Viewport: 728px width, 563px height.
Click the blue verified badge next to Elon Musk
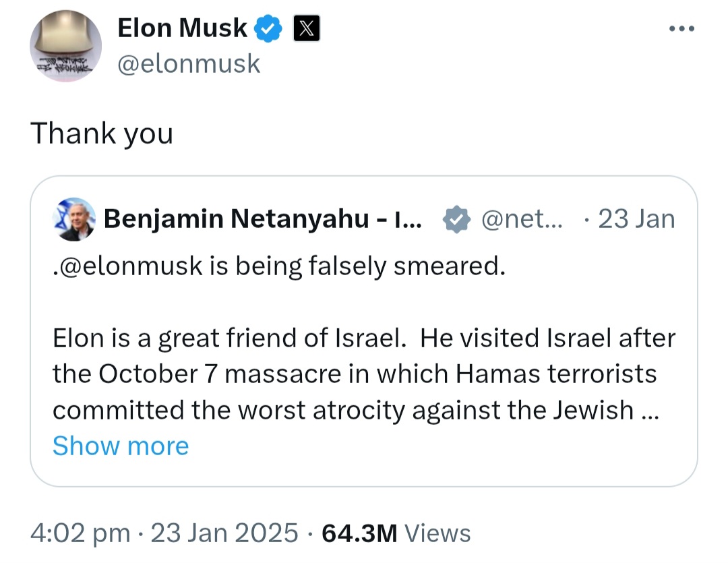pyautogui.click(x=268, y=28)
